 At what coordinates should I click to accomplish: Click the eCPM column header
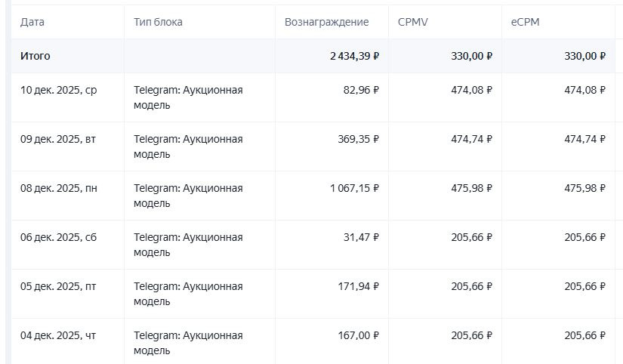(525, 23)
